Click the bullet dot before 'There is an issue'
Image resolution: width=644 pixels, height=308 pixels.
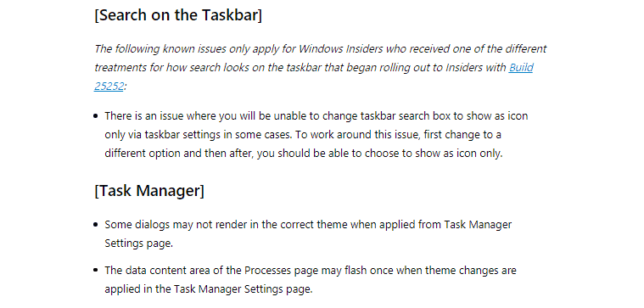(x=96, y=116)
